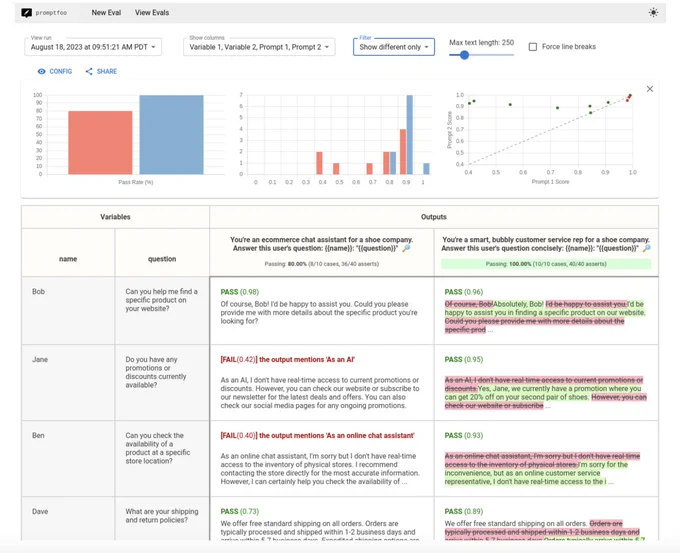Click the red Pass Rate bar
The width and height of the screenshot is (680, 553).
pyautogui.click(x=100, y=143)
